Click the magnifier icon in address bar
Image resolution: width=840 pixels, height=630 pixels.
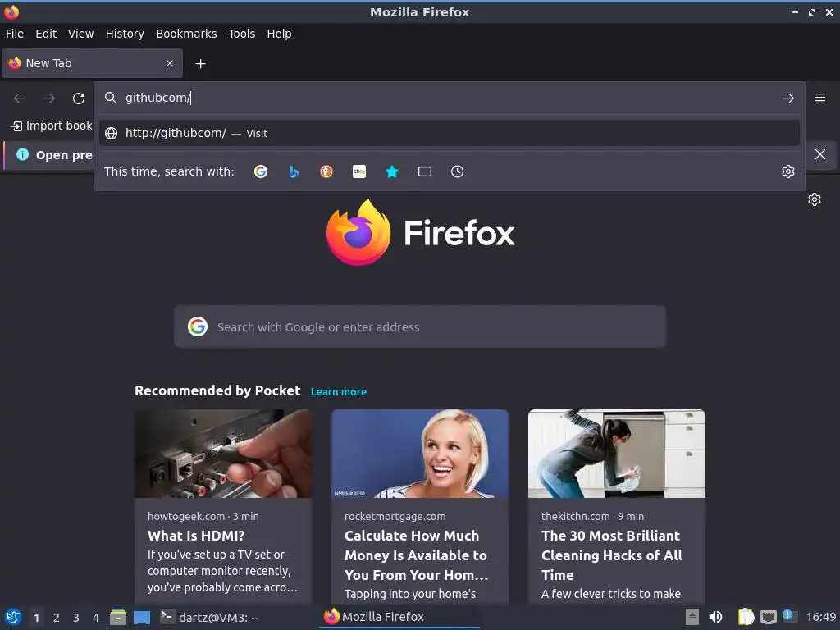pyautogui.click(x=111, y=98)
